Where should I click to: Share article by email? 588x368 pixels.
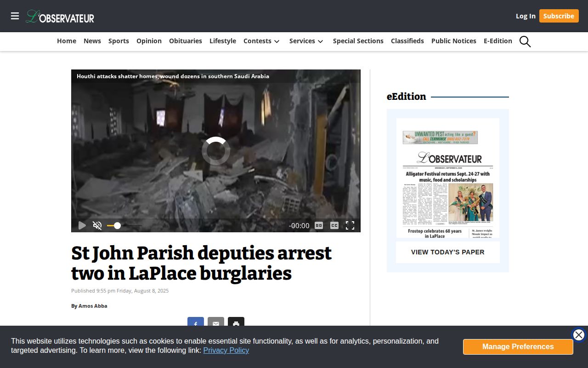pos(216,322)
